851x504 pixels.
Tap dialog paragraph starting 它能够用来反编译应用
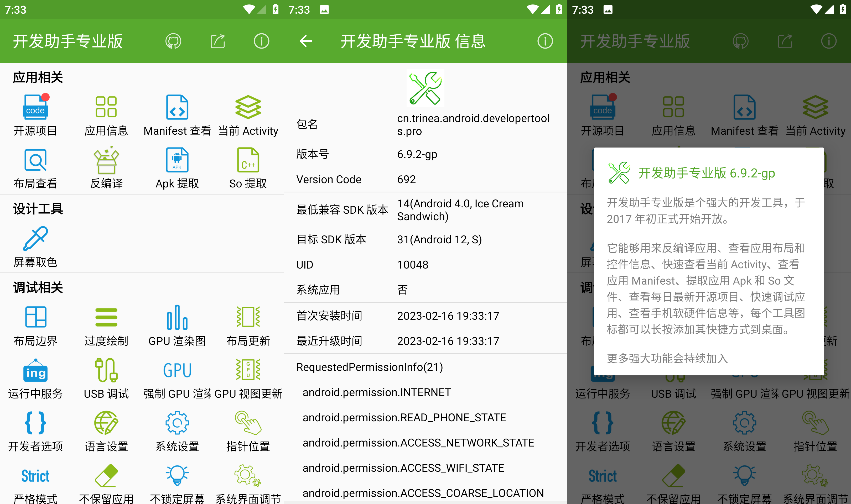click(x=706, y=289)
